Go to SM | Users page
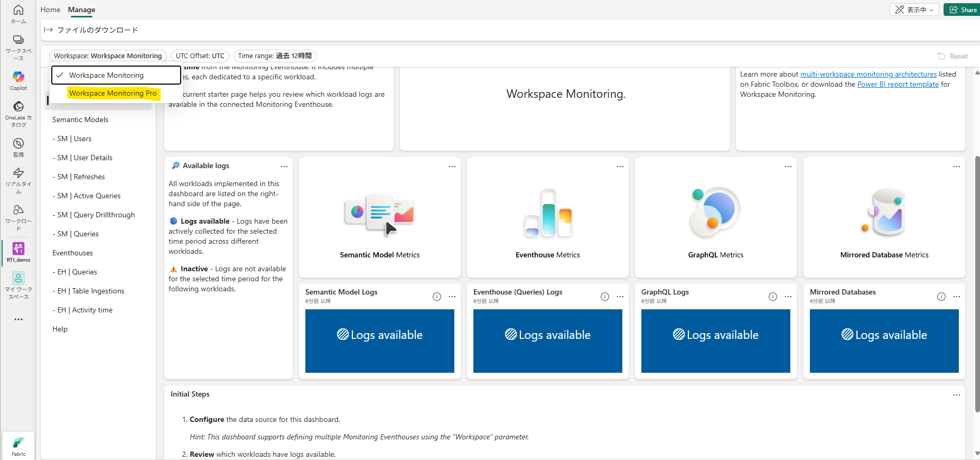The height and width of the screenshot is (460, 980). click(72, 139)
